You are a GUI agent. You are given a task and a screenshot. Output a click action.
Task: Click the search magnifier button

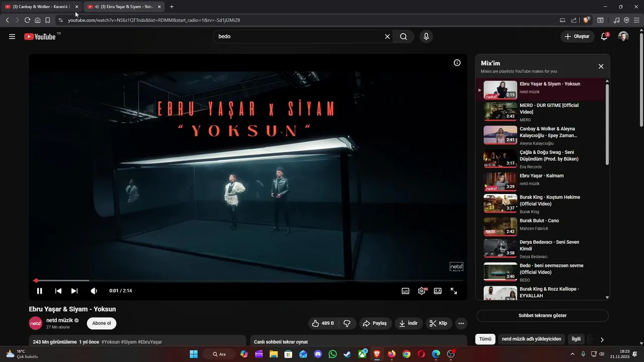pos(404,37)
